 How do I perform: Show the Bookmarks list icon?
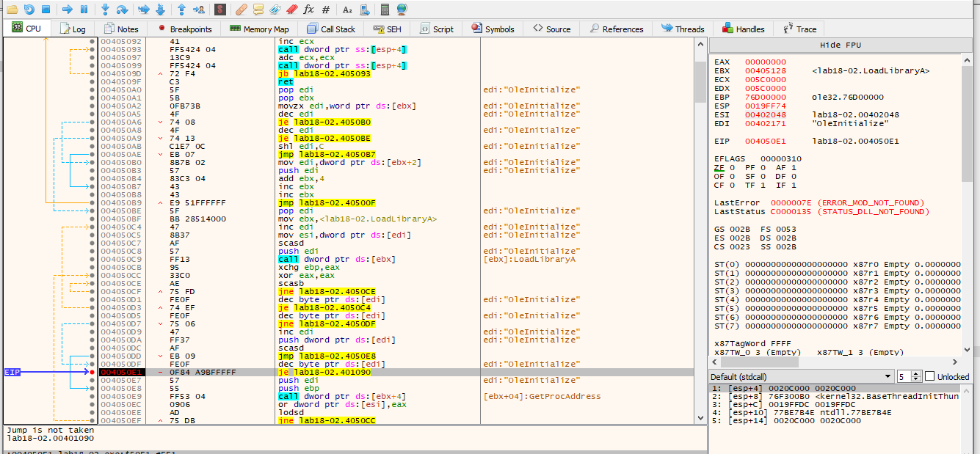click(291, 10)
